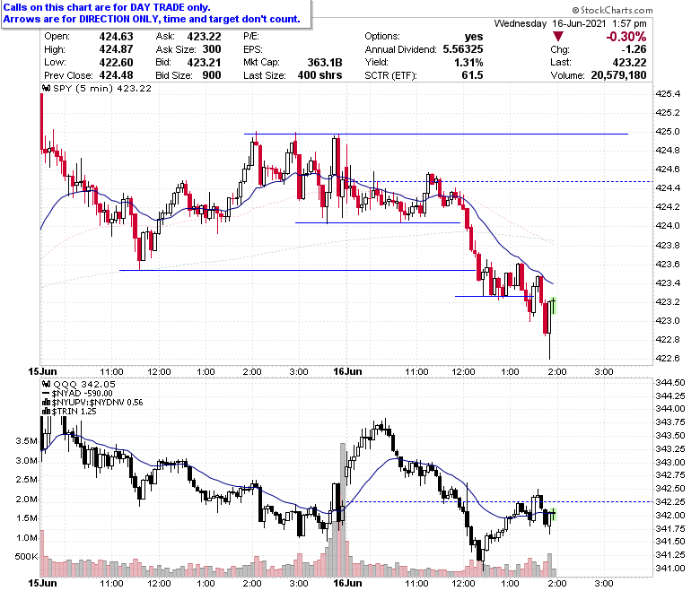Click the tall gray volume spike bar
This screenshot has height=591, width=700.
point(343,509)
